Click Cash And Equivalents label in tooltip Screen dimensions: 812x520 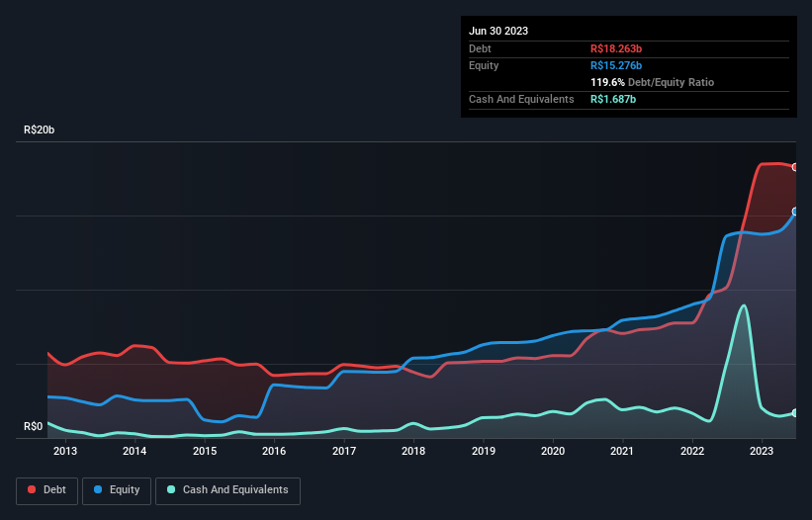[x=521, y=99]
